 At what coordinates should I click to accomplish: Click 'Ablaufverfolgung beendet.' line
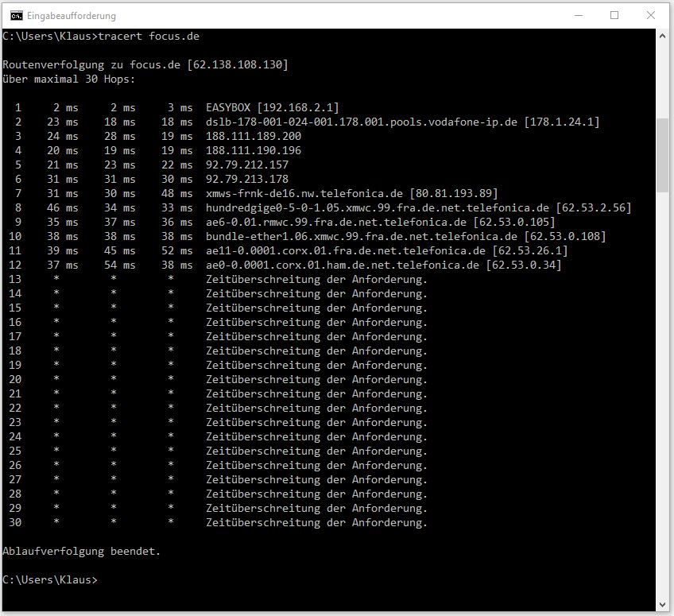point(82,551)
